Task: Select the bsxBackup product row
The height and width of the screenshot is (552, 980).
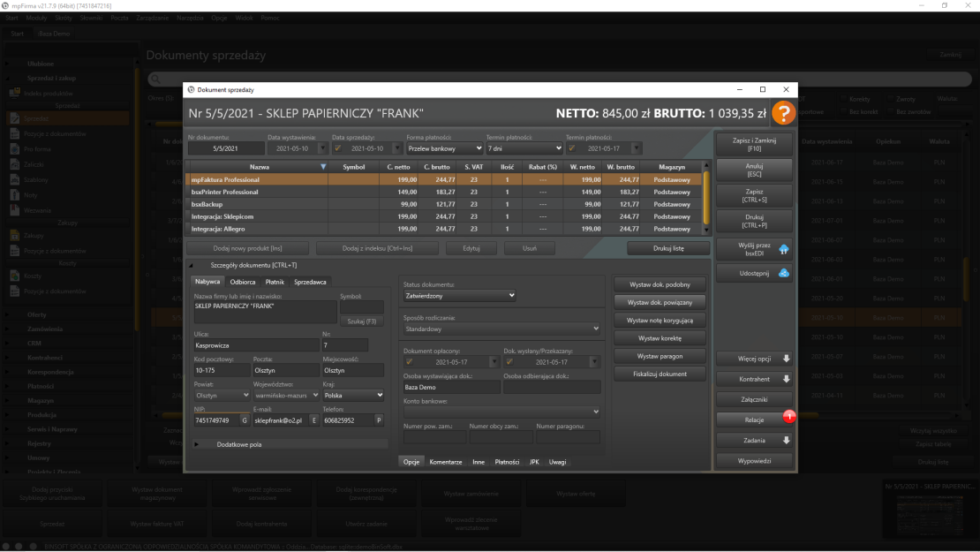Action: pos(444,204)
